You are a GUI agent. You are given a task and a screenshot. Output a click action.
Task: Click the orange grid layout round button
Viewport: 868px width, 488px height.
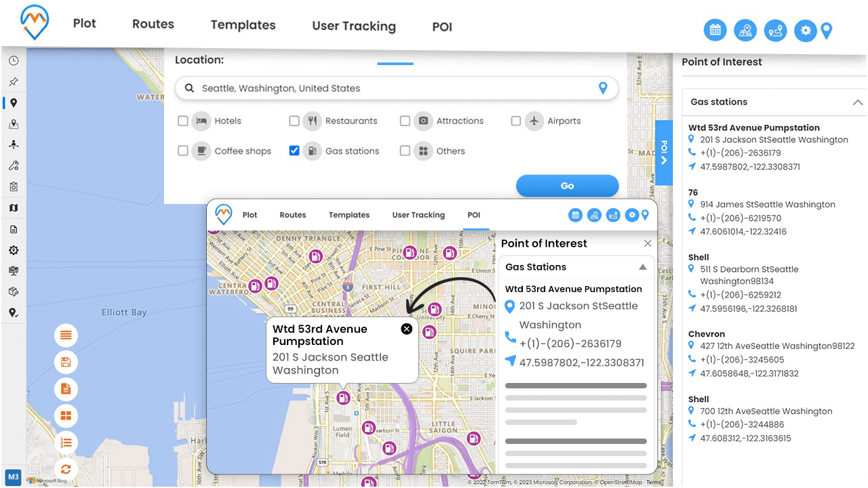point(66,415)
